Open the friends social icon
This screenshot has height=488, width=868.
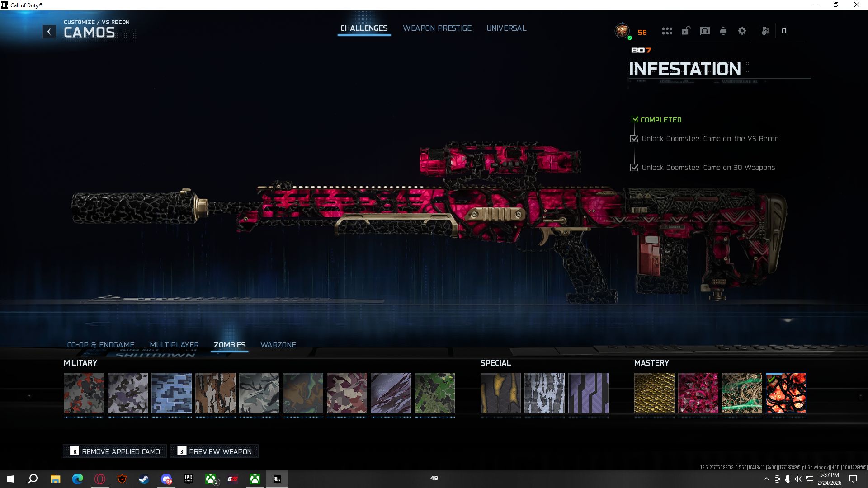(765, 31)
